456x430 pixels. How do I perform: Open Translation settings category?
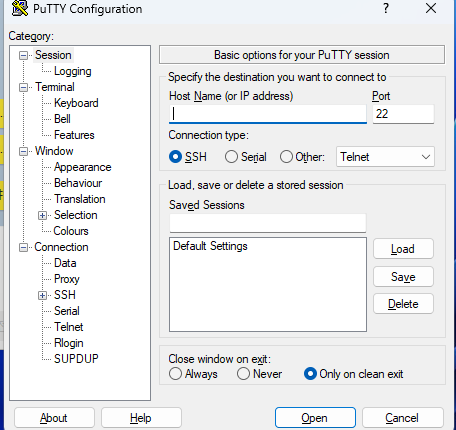(x=80, y=199)
